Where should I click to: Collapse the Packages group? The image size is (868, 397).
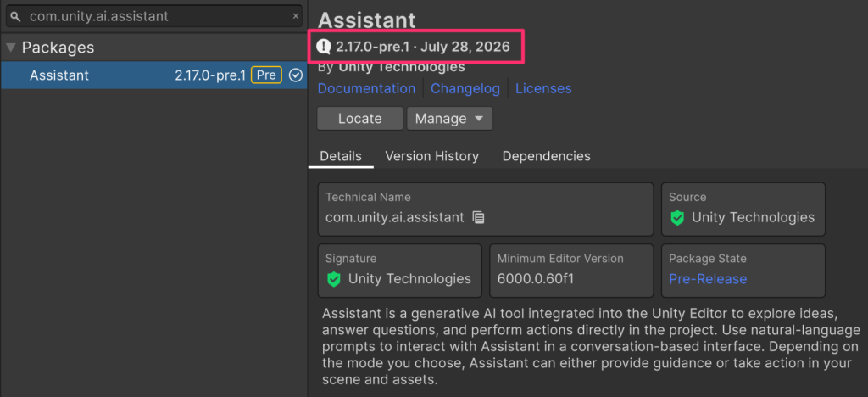(10, 48)
